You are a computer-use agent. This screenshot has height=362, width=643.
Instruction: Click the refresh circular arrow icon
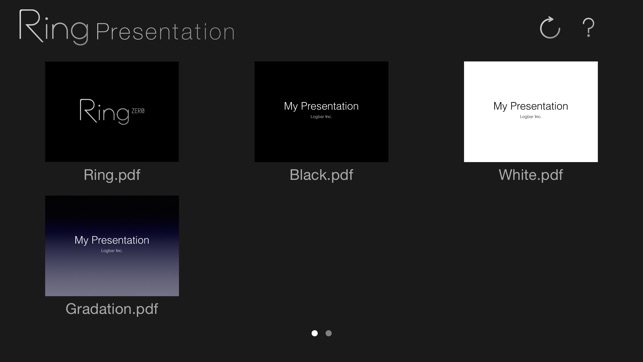coord(550,28)
